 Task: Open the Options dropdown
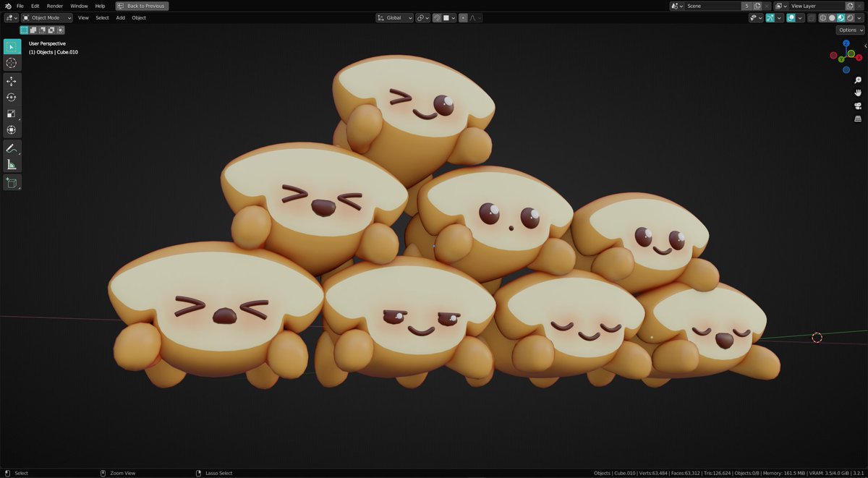[851, 30]
